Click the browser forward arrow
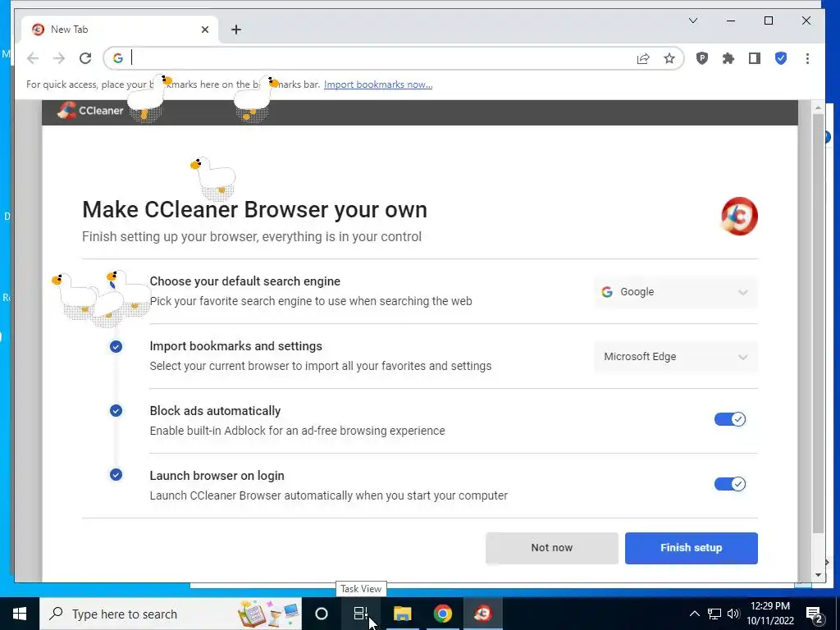The height and width of the screenshot is (630, 840). [x=59, y=58]
